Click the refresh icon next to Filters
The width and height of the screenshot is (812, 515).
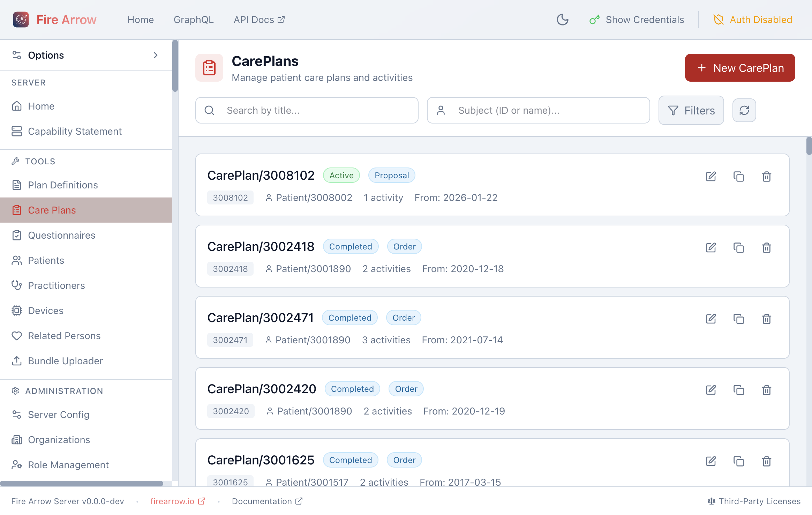point(744,110)
